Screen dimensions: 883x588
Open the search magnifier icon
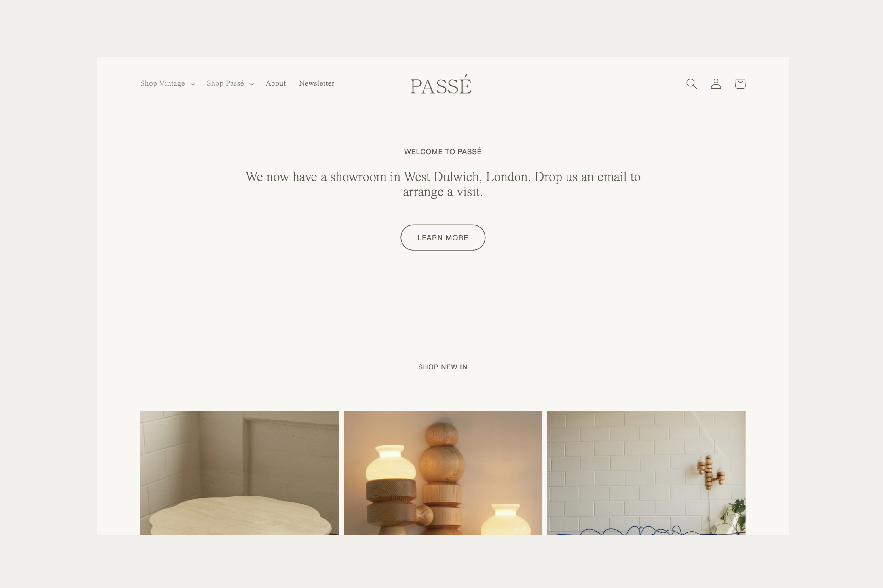[691, 84]
